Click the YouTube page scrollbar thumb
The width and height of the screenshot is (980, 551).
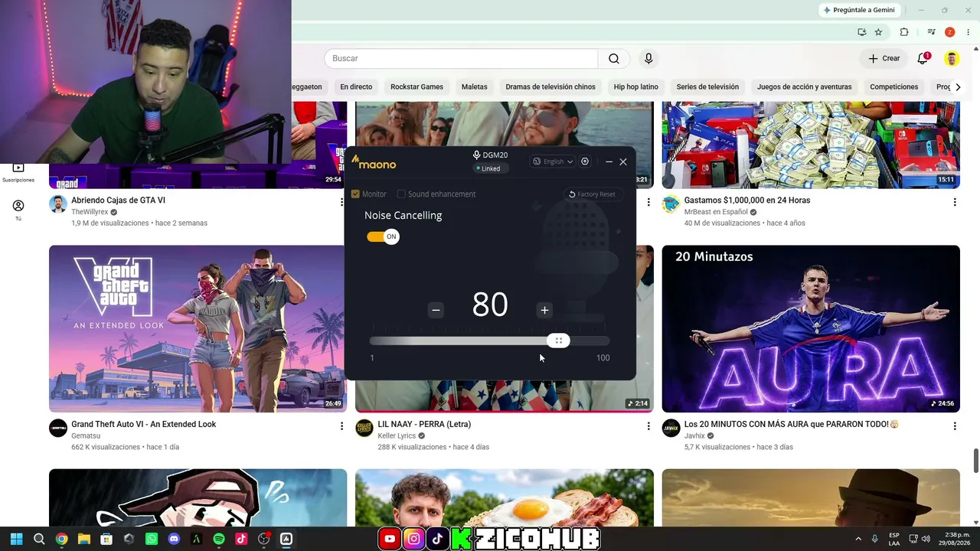tap(976, 461)
